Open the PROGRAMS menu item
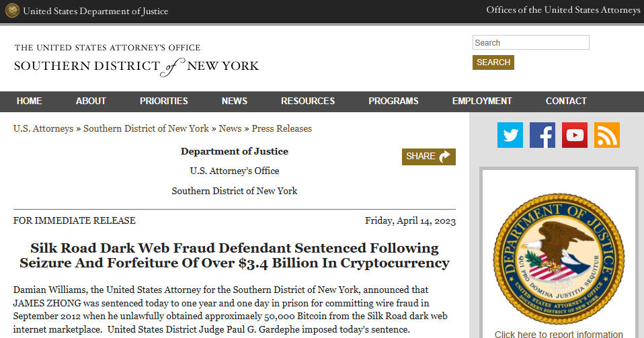 [x=393, y=101]
